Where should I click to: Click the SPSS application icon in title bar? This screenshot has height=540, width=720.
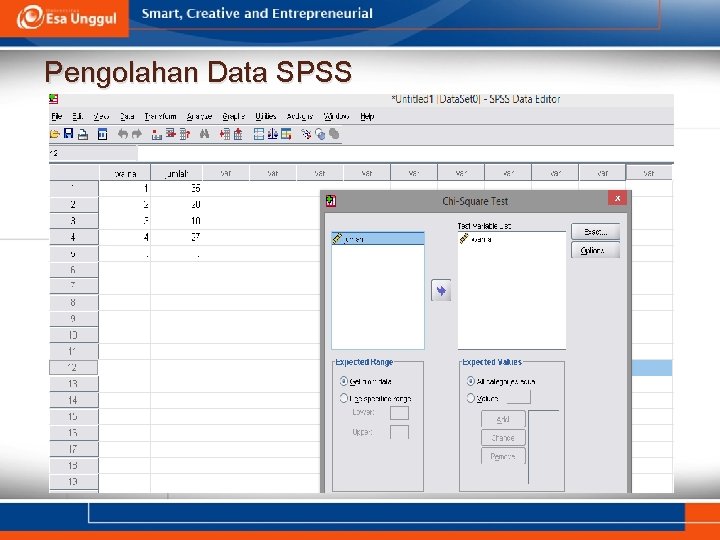[x=54, y=99]
